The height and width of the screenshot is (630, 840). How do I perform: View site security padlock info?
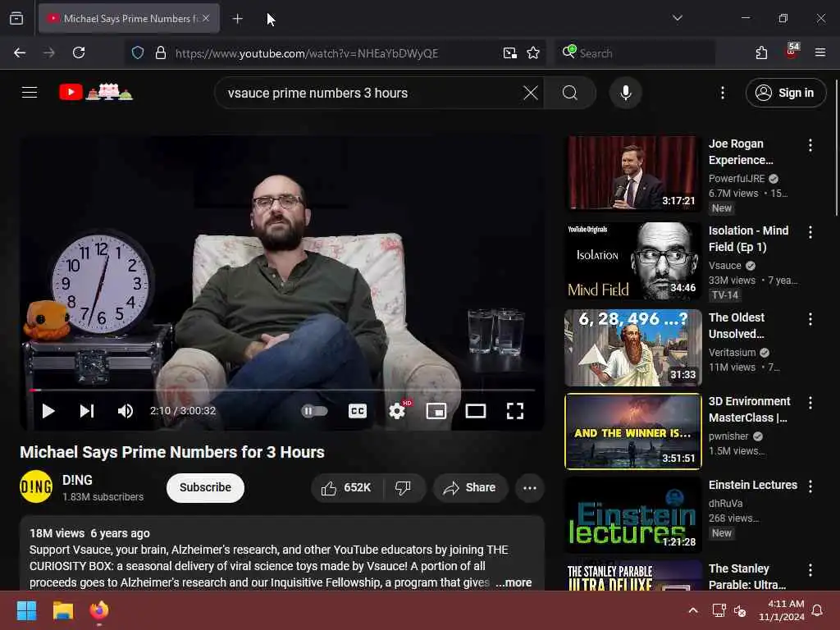(x=160, y=52)
